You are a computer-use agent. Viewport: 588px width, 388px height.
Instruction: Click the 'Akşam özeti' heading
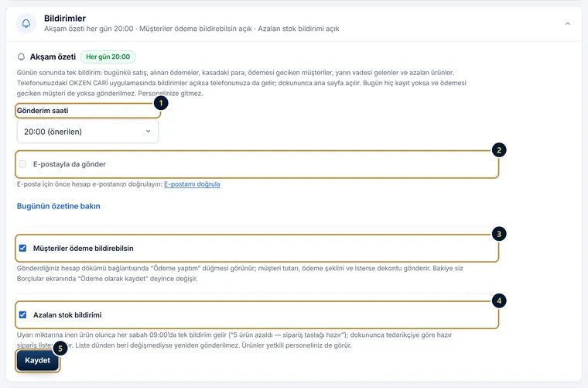click(53, 57)
